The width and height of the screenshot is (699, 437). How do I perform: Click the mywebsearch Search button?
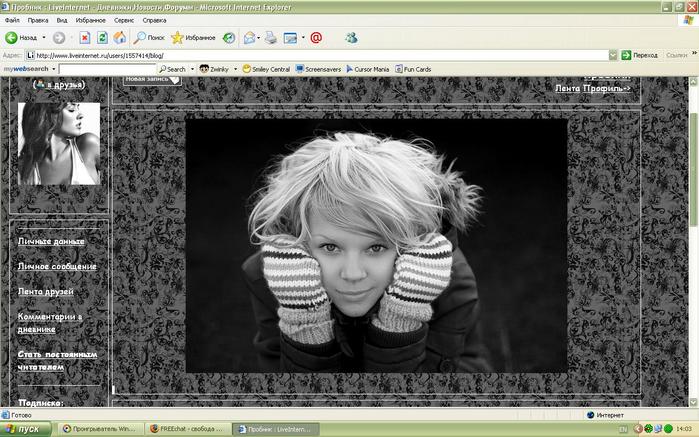(x=173, y=69)
